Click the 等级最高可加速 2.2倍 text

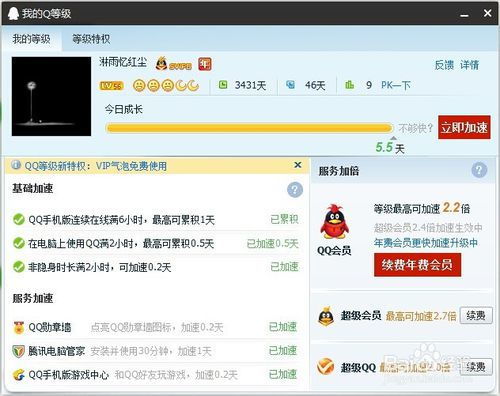(422, 208)
